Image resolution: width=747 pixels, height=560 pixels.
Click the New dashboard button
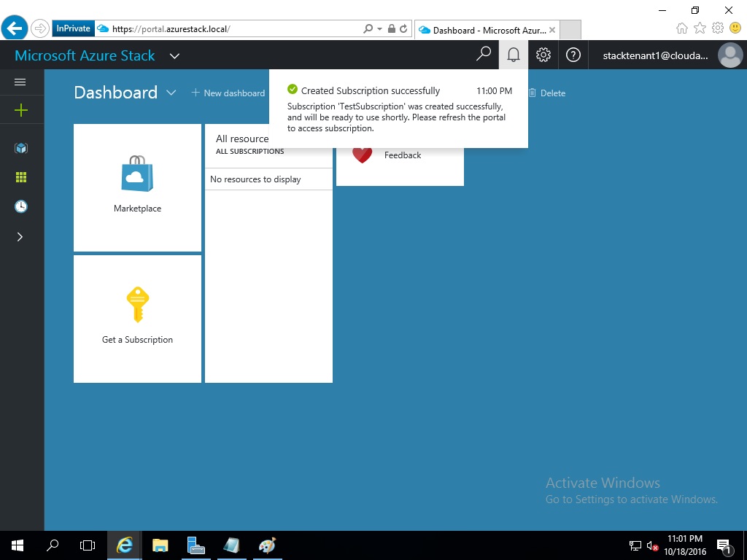[228, 93]
